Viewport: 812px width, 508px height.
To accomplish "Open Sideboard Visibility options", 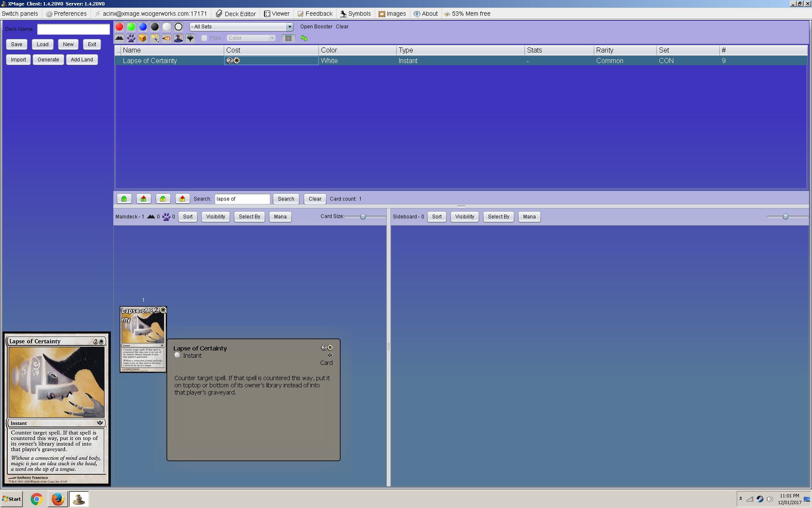I will [465, 217].
